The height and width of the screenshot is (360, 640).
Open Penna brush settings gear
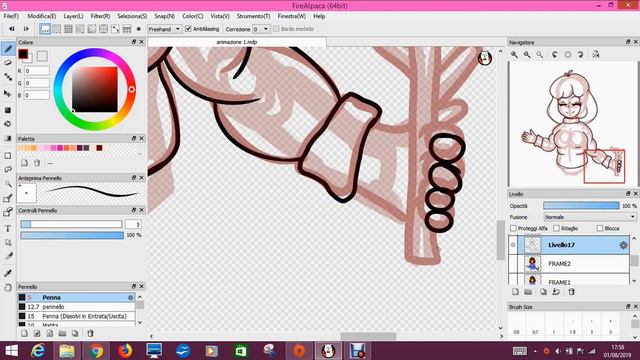pos(131,298)
